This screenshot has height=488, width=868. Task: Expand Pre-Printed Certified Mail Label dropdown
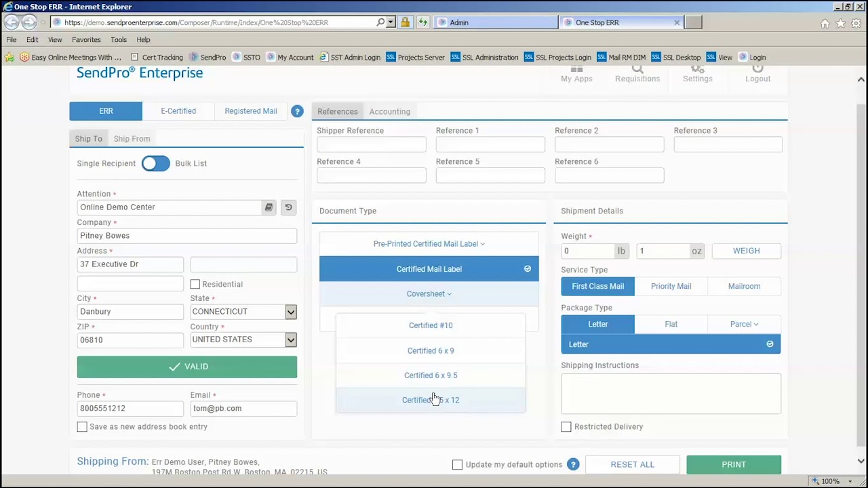(429, 244)
